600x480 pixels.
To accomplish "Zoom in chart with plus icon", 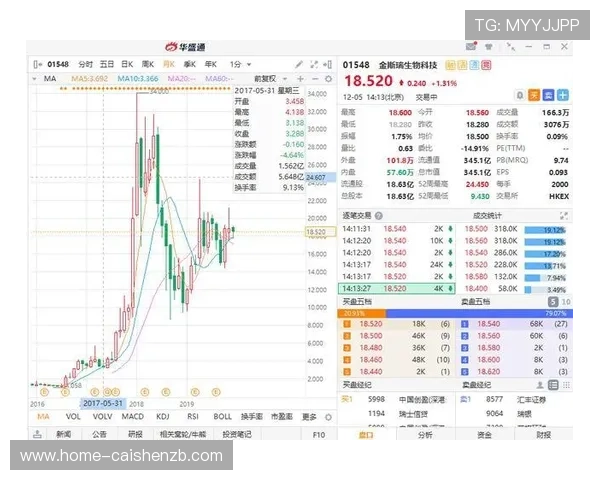I will (x=300, y=79).
